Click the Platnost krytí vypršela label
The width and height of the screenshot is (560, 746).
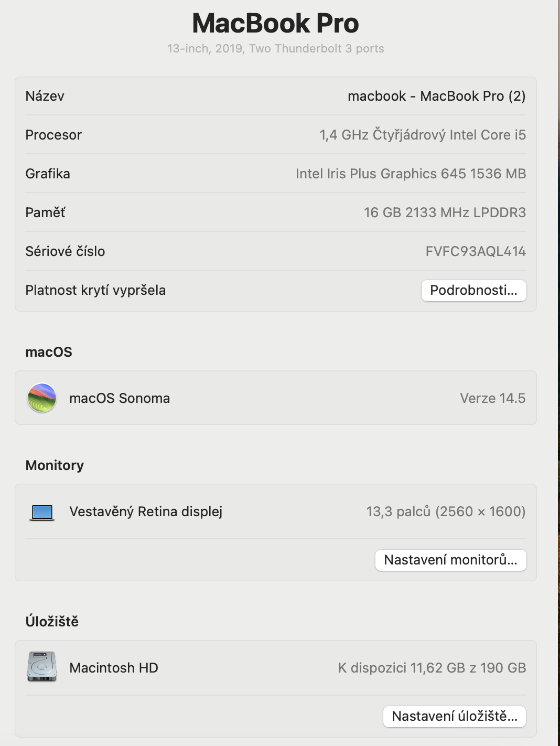click(x=95, y=290)
